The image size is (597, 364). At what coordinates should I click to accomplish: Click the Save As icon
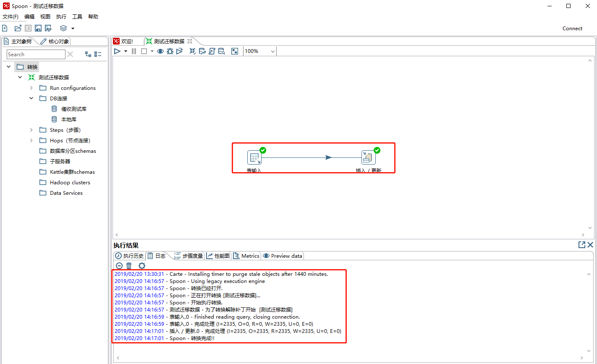[48, 28]
